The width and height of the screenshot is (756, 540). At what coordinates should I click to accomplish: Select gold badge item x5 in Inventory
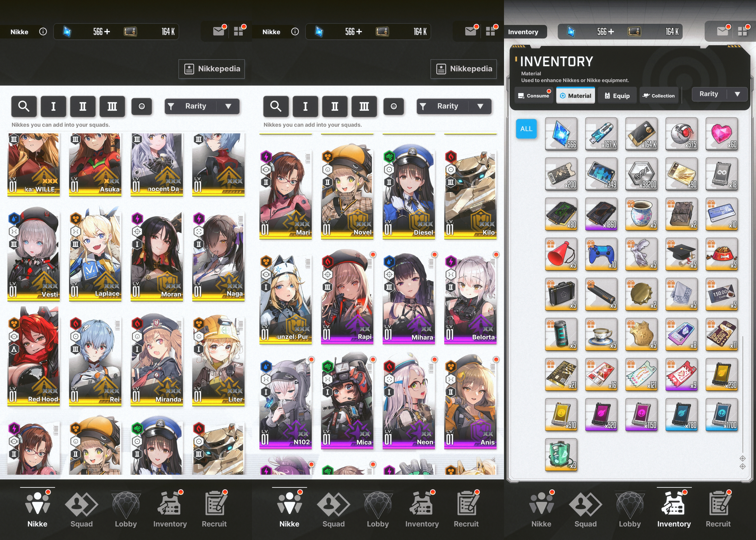click(x=641, y=334)
